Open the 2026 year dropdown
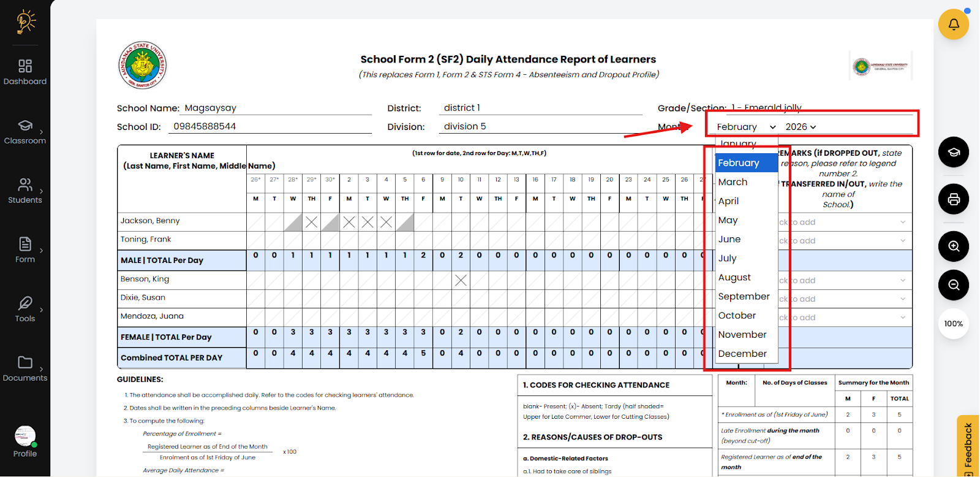 point(801,127)
